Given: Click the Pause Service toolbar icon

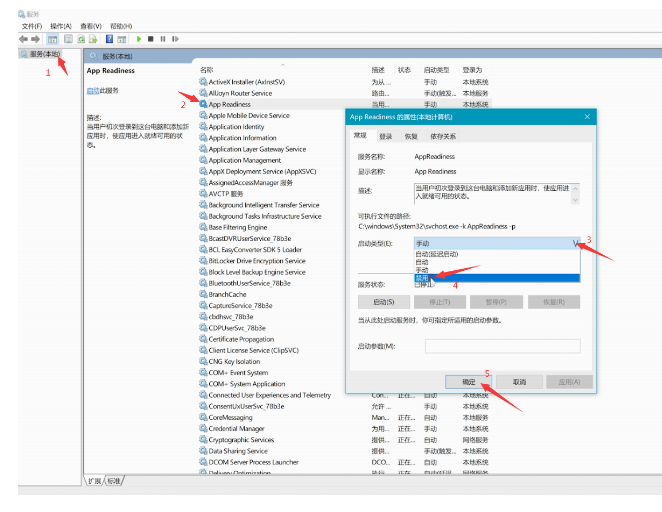Looking at the screenshot, I should 161,38.
